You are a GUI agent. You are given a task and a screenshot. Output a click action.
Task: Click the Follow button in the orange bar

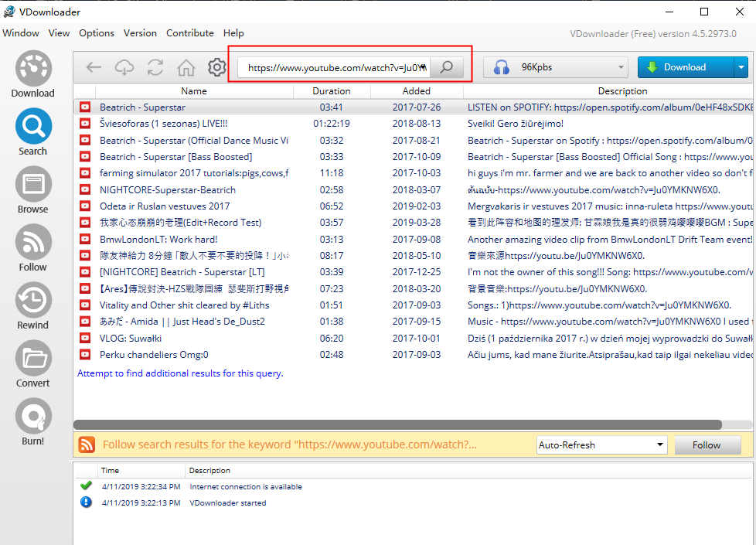pos(707,445)
